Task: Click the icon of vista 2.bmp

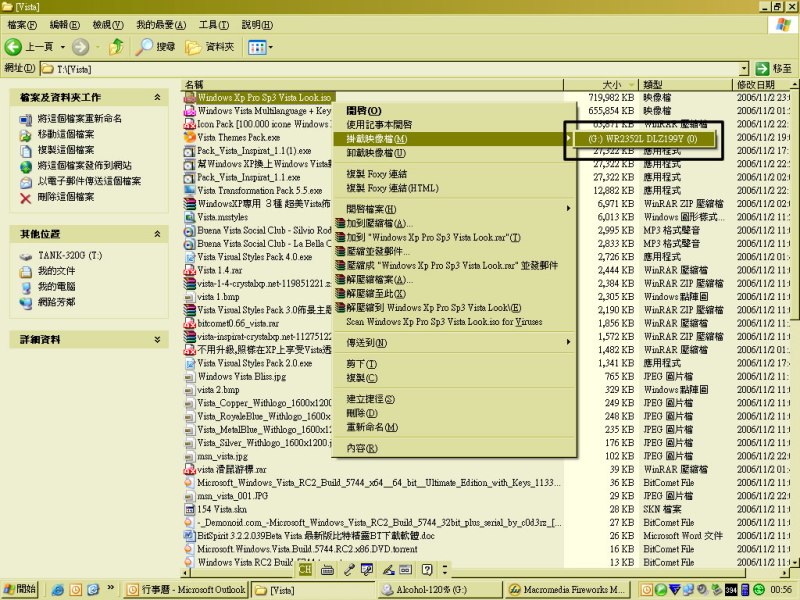Action: tap(190, 390)
